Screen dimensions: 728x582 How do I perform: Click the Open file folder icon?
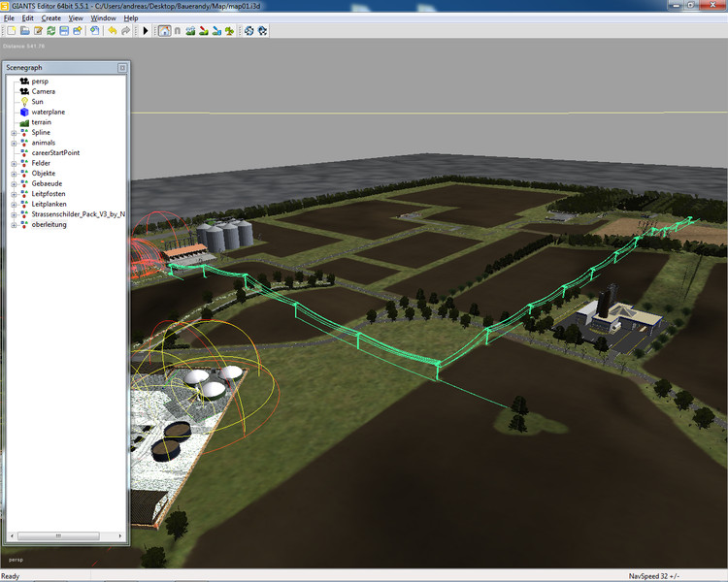pos(25,31)
